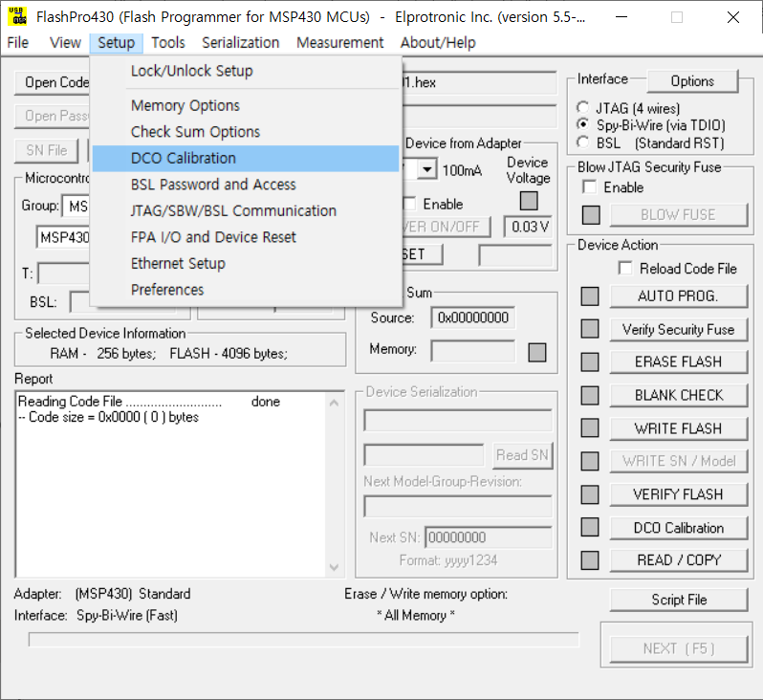763x700 pixels.
Task: Choose Check Sum Options from Setup menu
Action: click(246, 132)
